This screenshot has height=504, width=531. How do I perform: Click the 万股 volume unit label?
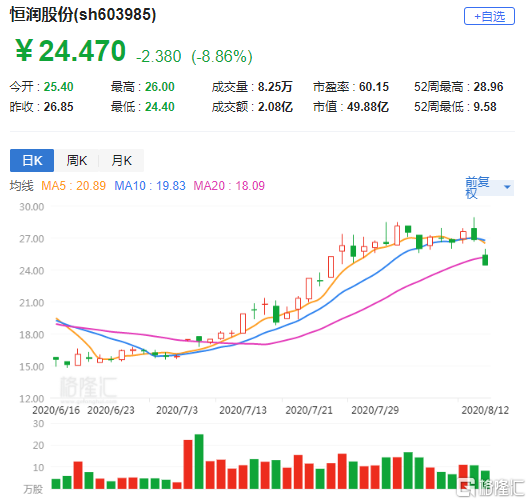point(33,489)
